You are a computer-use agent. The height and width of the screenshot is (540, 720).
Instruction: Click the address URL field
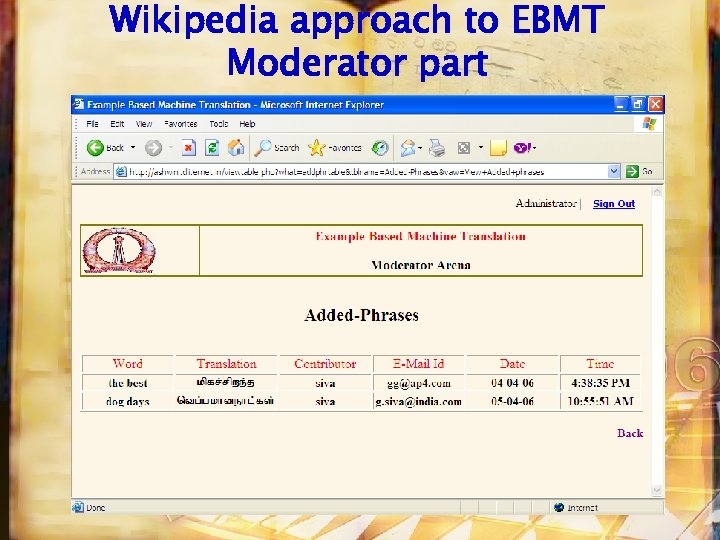tap(358, 172)
